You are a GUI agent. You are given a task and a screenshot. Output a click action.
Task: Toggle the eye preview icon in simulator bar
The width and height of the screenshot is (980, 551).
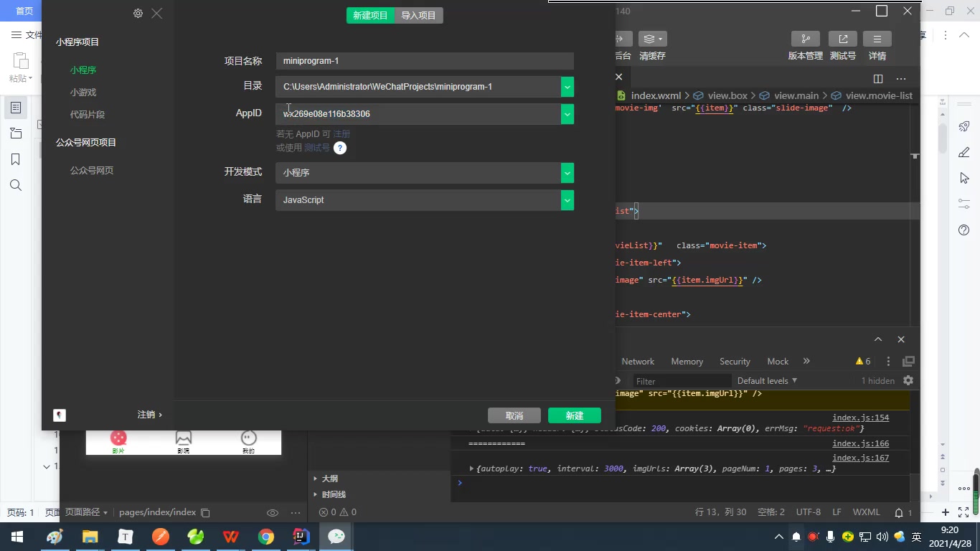click(x=273, y=513)
